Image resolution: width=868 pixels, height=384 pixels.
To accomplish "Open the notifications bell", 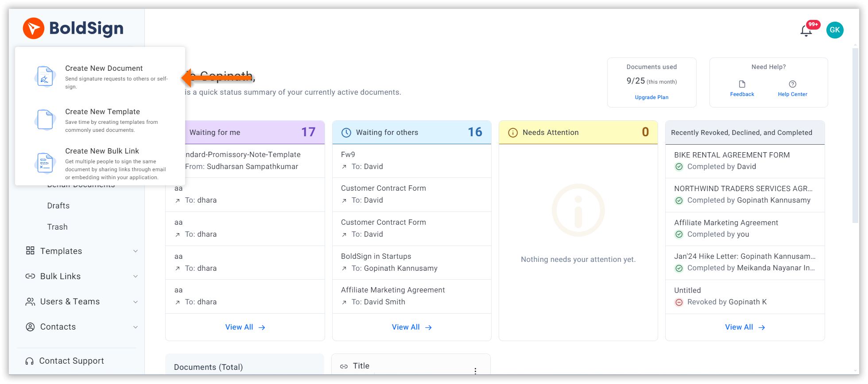I will (806, 31).
